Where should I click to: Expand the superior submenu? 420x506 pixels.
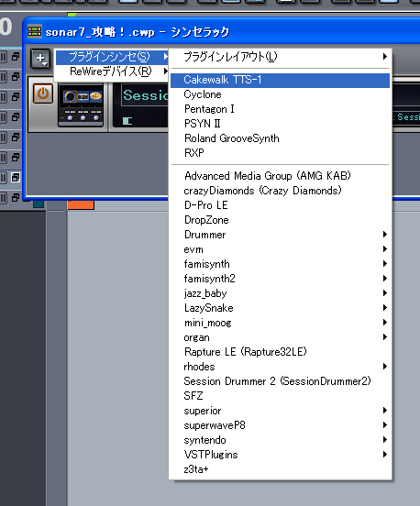coord(281,411)
